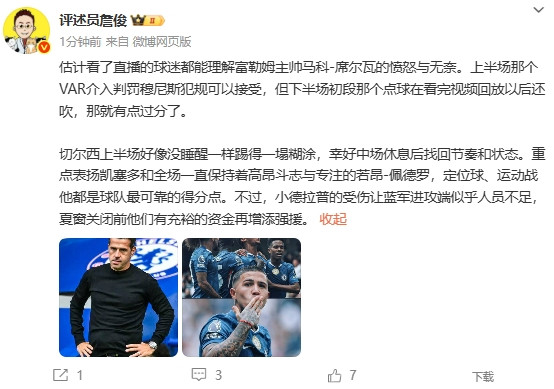
Task: Open the player blowing kiss photo
Action: click(x=241, y=297)
